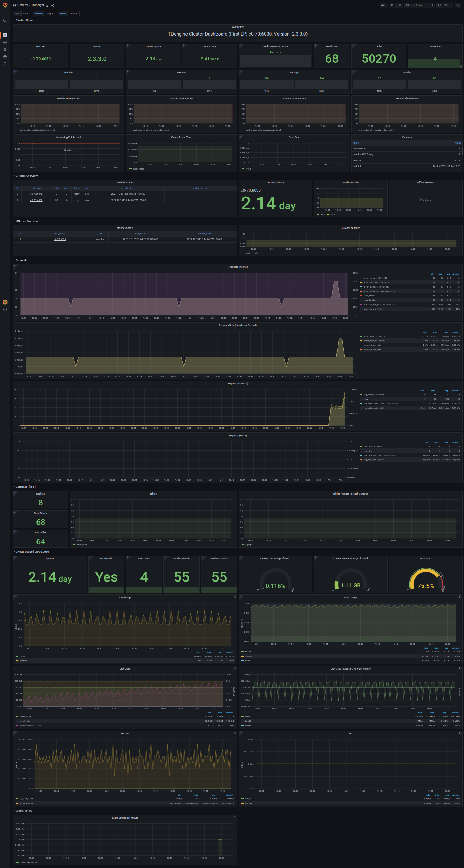Open the 30s refresh interval dropdown
The width and height of the screenshot is (464, 868).
[x=448, y=5]
